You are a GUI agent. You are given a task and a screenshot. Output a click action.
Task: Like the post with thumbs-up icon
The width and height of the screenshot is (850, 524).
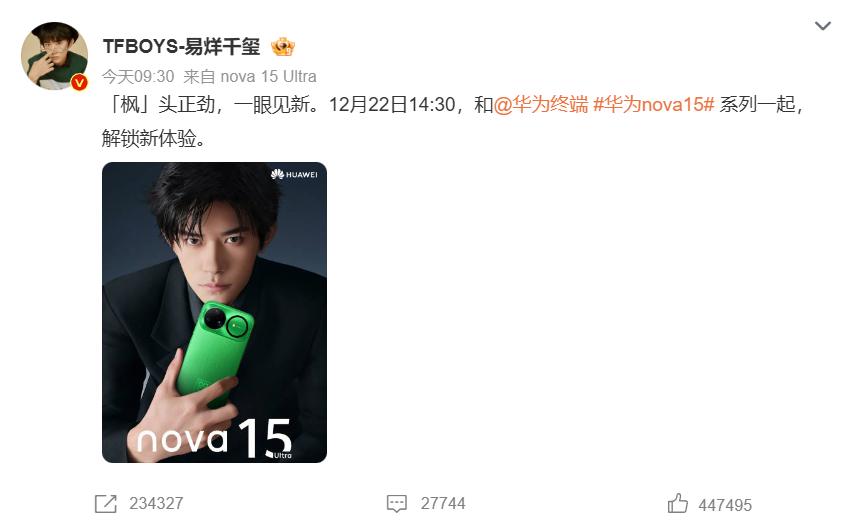[x=678, y=503]
